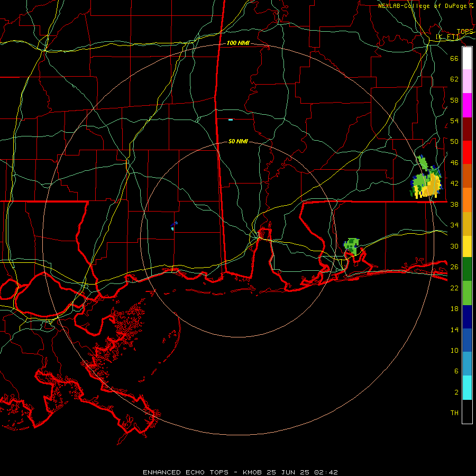
Task: Click the light pink legend swatch
Action: pos(467,81)
